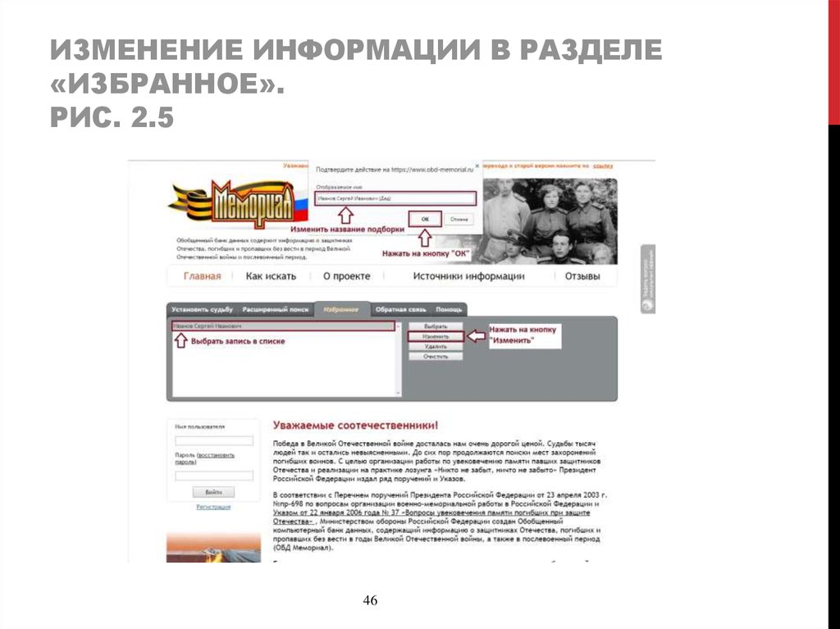Switch to the Помощь tab
Viewport: 840px width, 629px height.
click(449, 309)
